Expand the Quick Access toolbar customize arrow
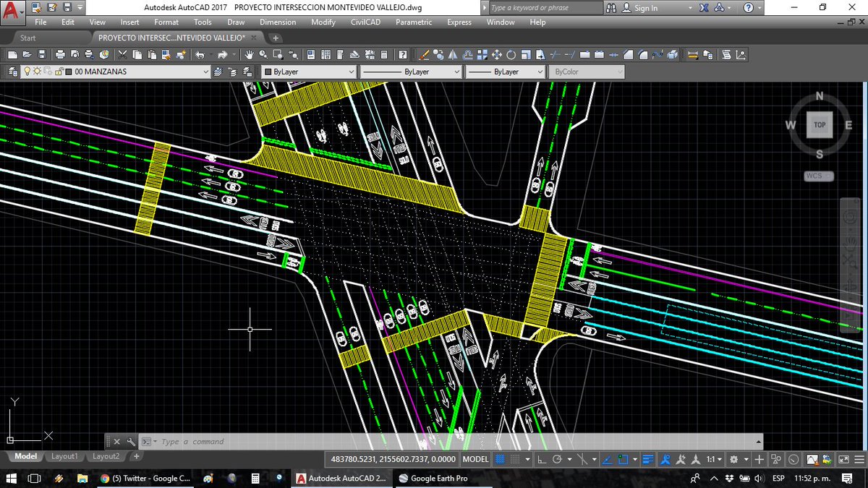Image resolution: width=868 pixels, height=488 pixels. click(80, 8)
